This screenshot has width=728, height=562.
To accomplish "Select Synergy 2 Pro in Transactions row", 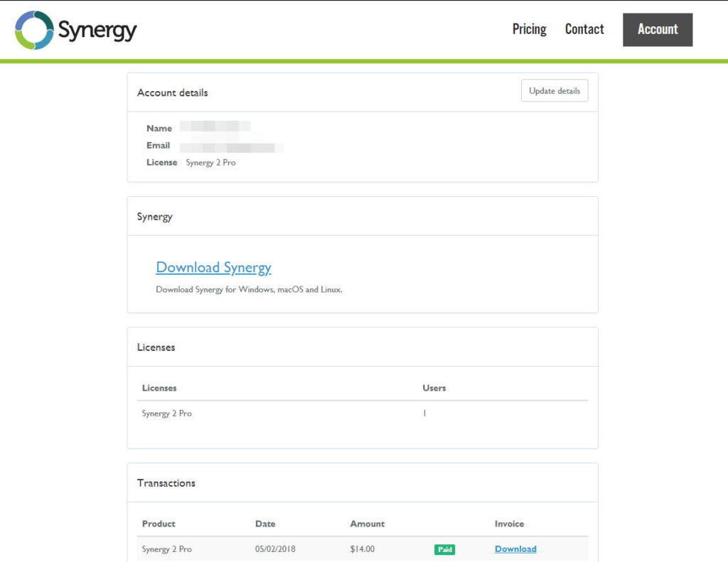I will (166, 549).
